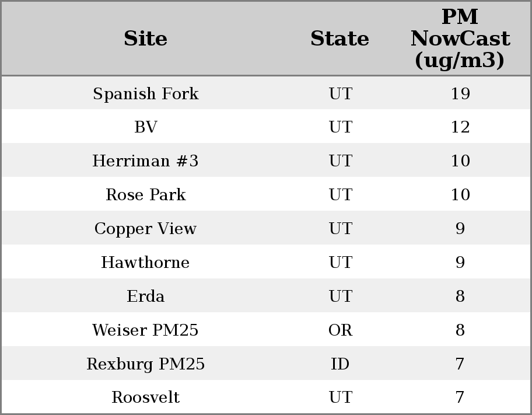The width and height of the screenshot is (532, 415).
Task: Select the Spanish Fork site cell
Action: 146,94
